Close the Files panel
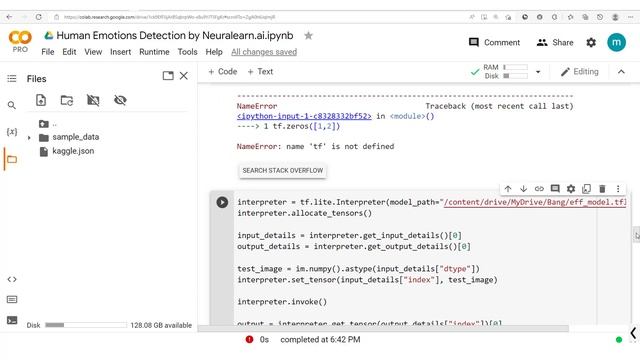This screenshot has height=360, width=640. [x=184, y=76]
